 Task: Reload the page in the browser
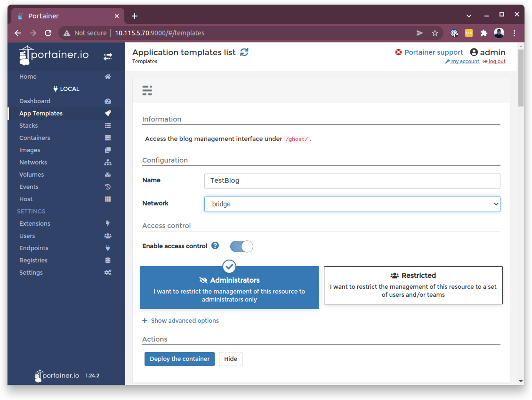48,33
